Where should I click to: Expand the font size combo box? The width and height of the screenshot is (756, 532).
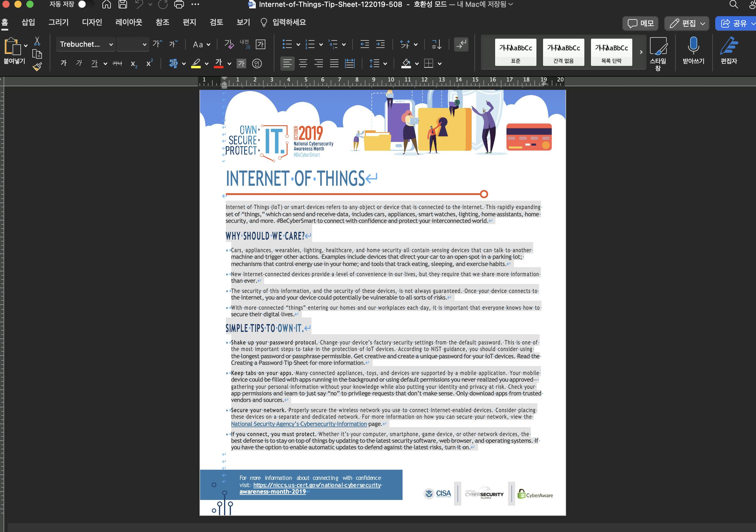[x=144, y=44]
